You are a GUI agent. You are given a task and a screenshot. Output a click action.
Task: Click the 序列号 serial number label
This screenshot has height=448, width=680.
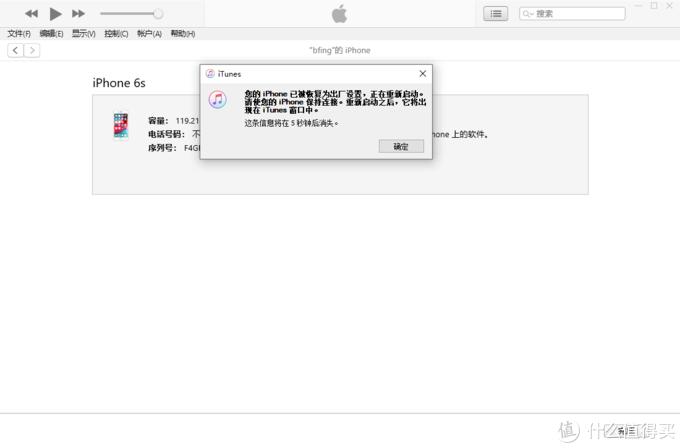click(162, 148)
